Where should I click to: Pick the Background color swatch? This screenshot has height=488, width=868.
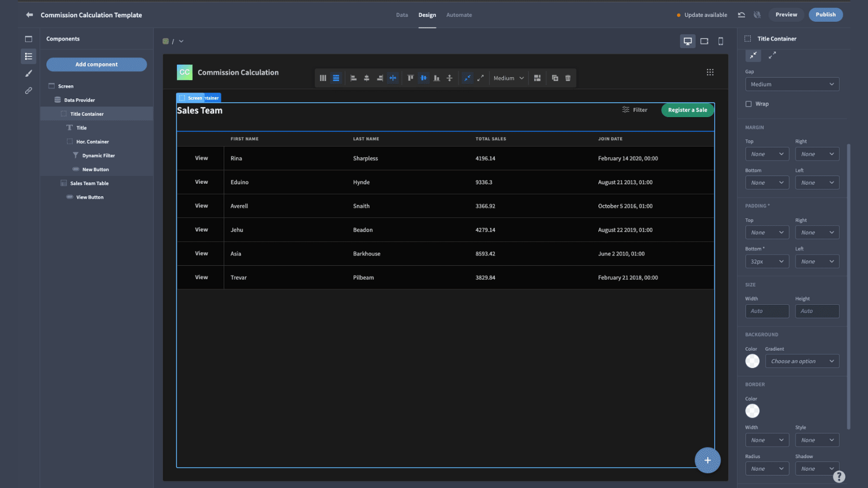coord(752,361)
